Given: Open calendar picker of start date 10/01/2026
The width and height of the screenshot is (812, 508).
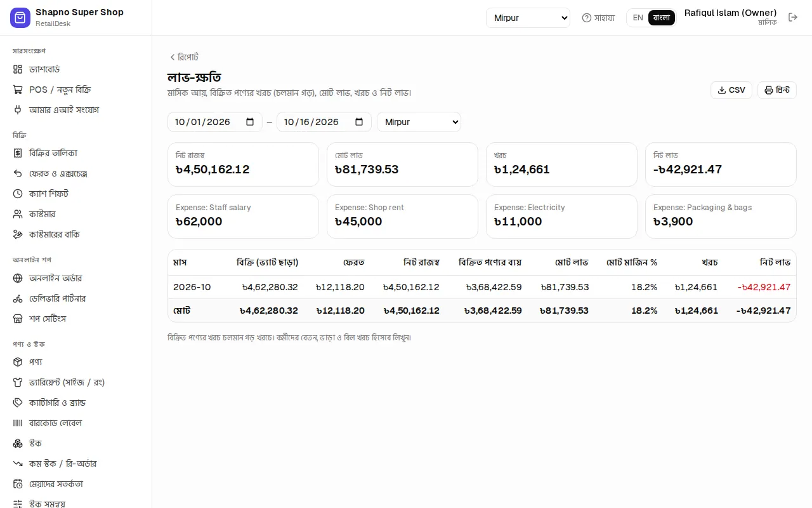Looking at the screenshot, I should click(250, 122).
